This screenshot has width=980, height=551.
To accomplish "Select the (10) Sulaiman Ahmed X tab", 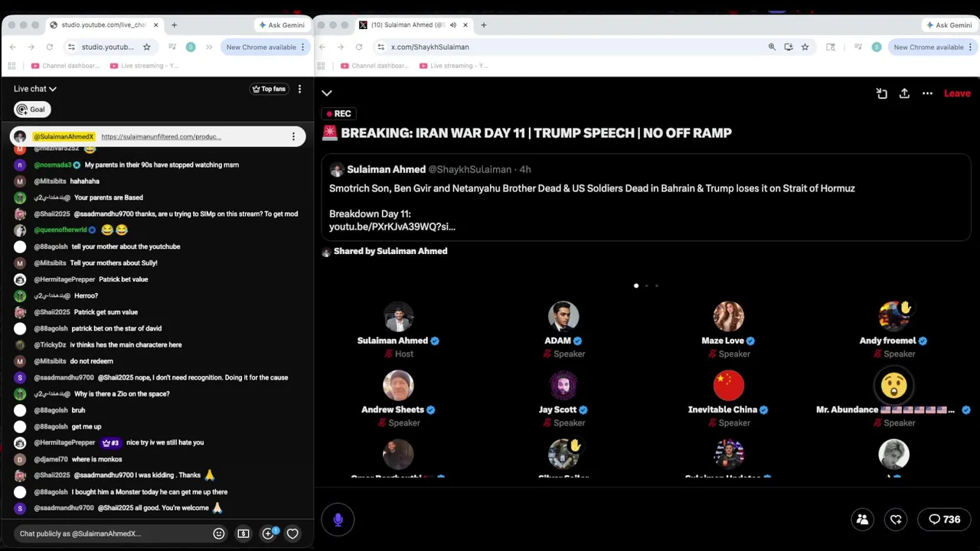I will [413, 25].
